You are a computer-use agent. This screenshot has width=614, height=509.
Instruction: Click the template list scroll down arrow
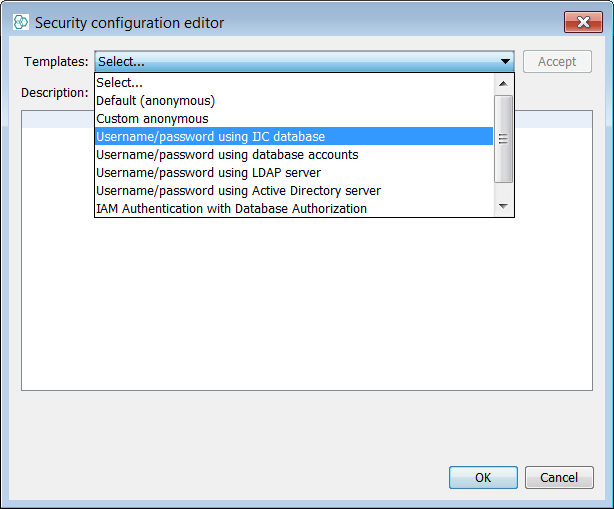click(504, 207)
